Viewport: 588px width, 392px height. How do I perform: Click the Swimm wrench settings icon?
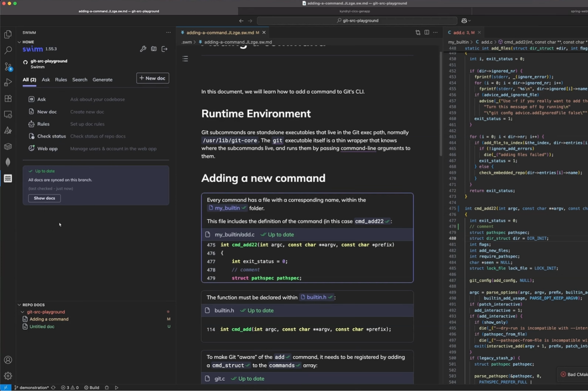(143, 49)
